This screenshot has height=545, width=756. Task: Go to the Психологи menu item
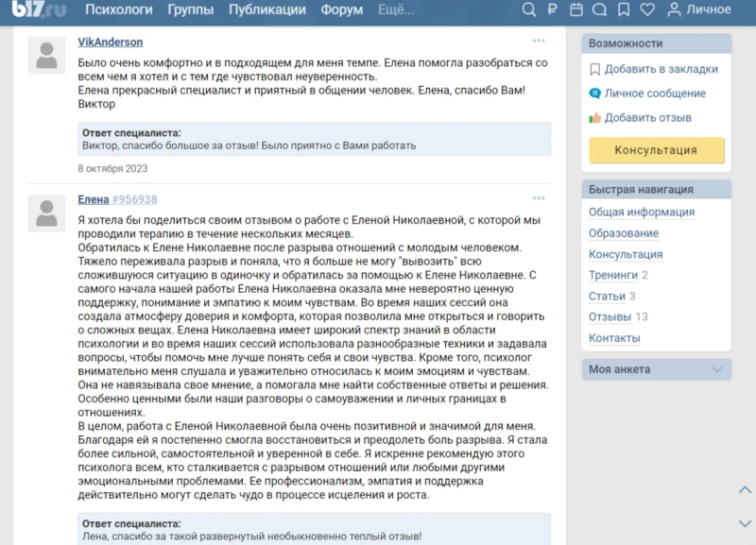(119, 9)
